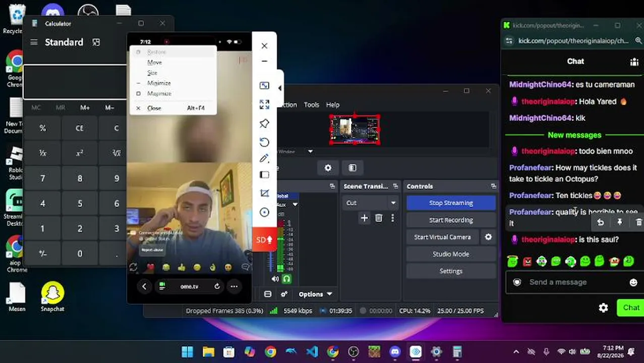
Task: Select the pencil annotation tool in mirror toolbar
Action: click(x=264, y=158)
